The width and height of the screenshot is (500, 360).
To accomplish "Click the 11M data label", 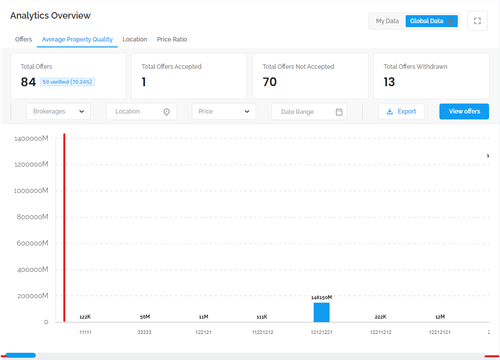I will click(204, 317).
